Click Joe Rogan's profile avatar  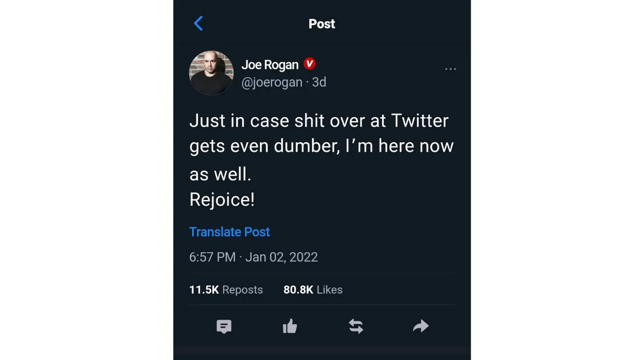point(211,73)
